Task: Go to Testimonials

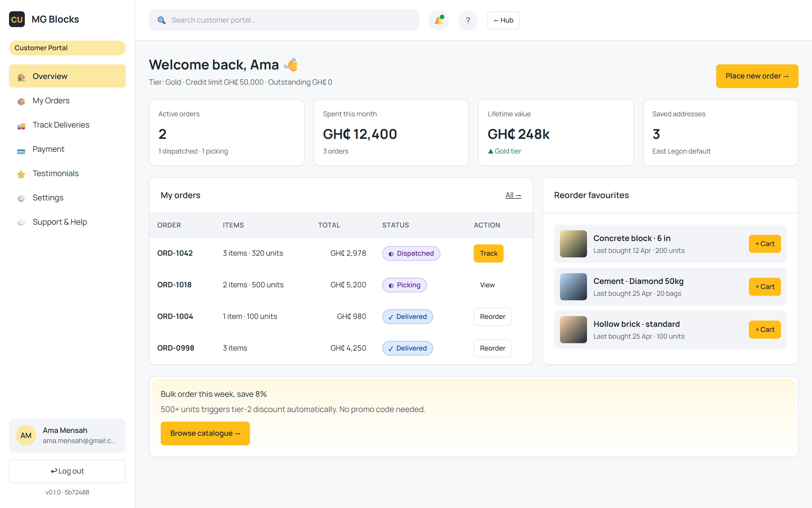Action: [x=67, y=173]
